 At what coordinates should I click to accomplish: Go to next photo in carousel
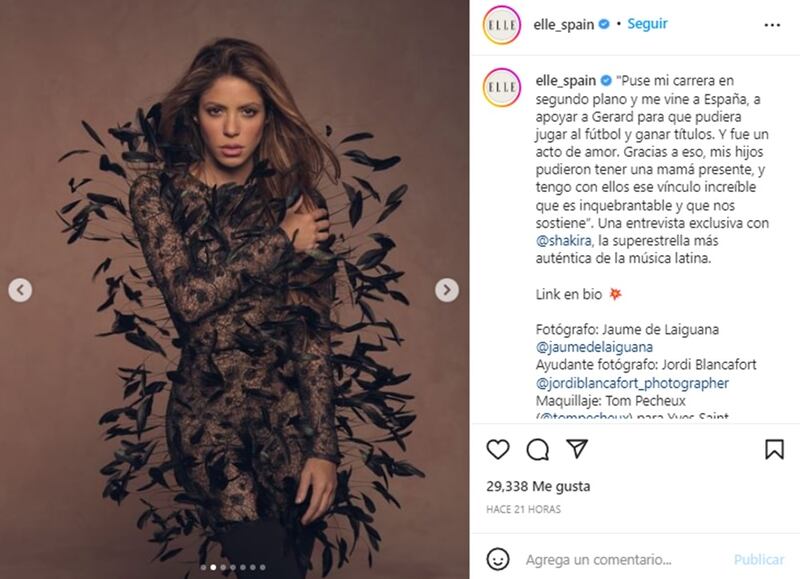[x=446, y=290]
